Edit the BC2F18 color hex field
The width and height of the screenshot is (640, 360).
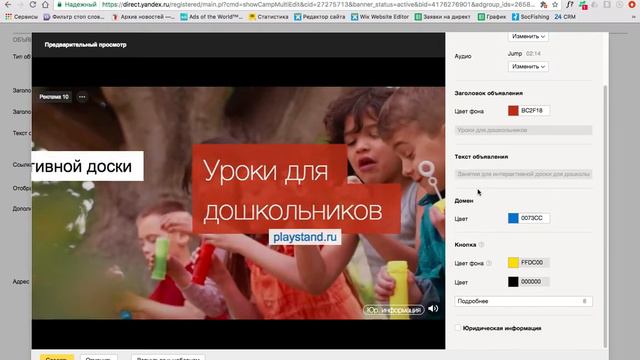(x=534, y=111)
